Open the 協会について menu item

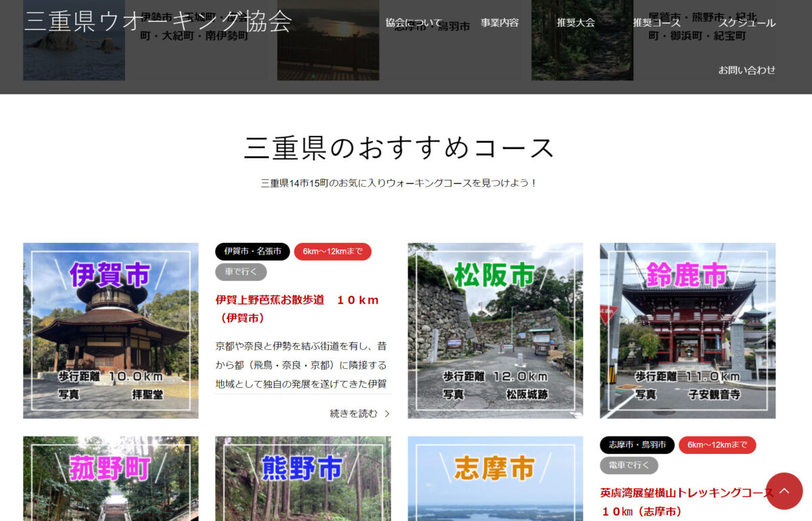click(x=413, y=22)
